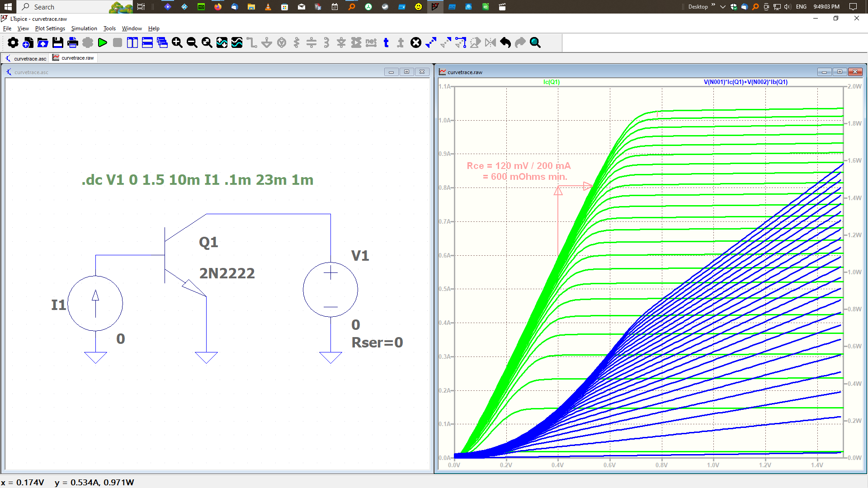Click the .dc sweep directive text

pos(198,180)
